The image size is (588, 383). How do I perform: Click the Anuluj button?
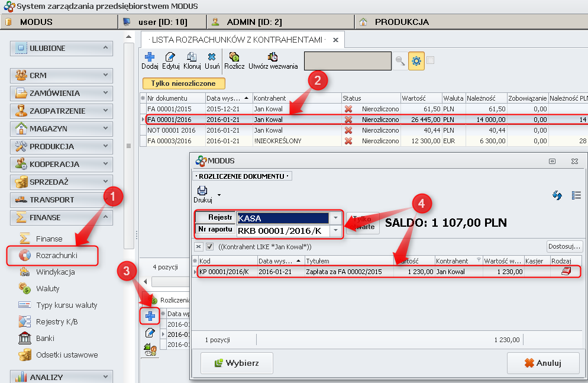coord(542,363)
